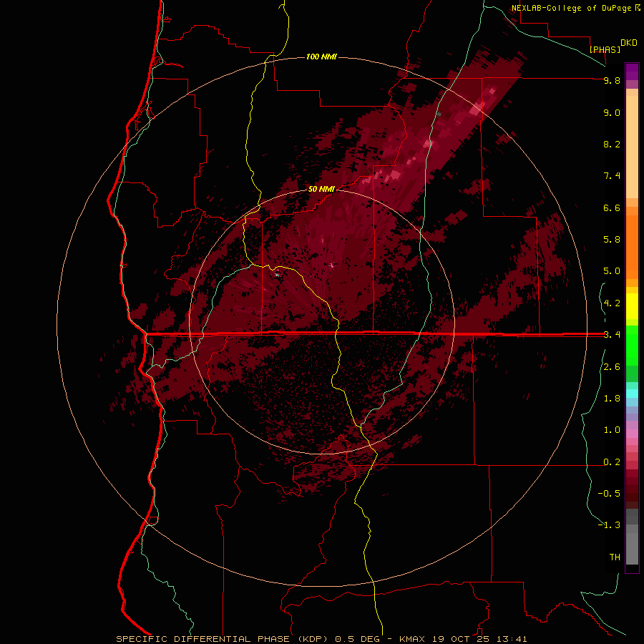Select the 50 NMI range ring label
The image size is (644, 644).
click(321, 189)
